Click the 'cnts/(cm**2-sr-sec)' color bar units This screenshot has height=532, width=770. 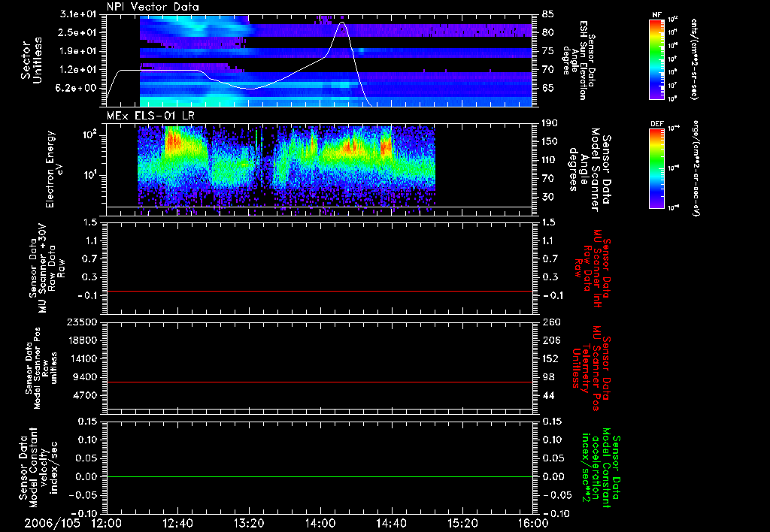pos(694,59)
